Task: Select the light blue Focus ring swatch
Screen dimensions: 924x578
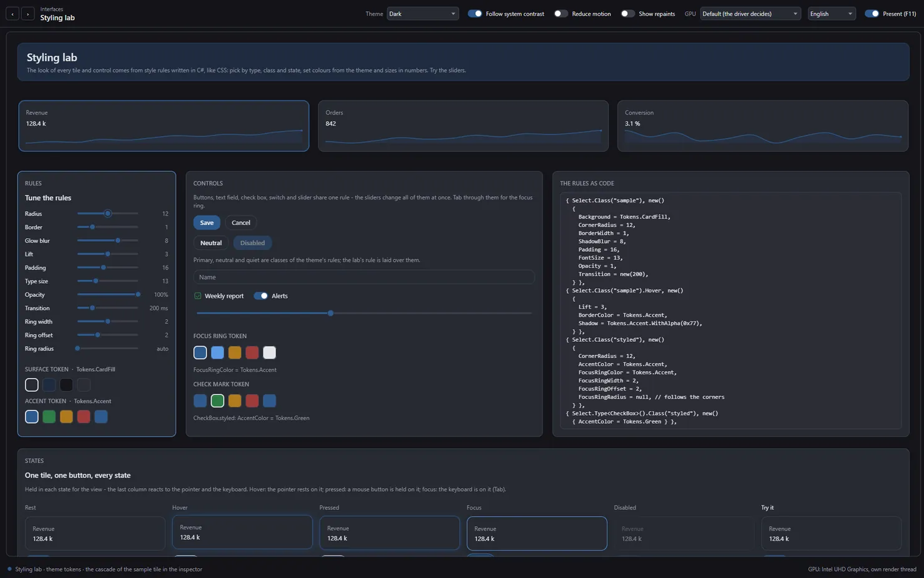Action: pos(217,352)
